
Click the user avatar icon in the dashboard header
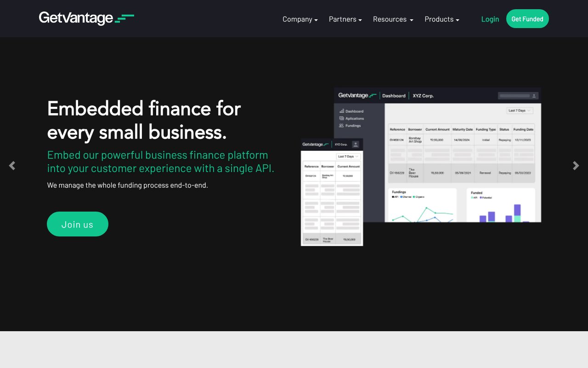click(x=534, y=96)
